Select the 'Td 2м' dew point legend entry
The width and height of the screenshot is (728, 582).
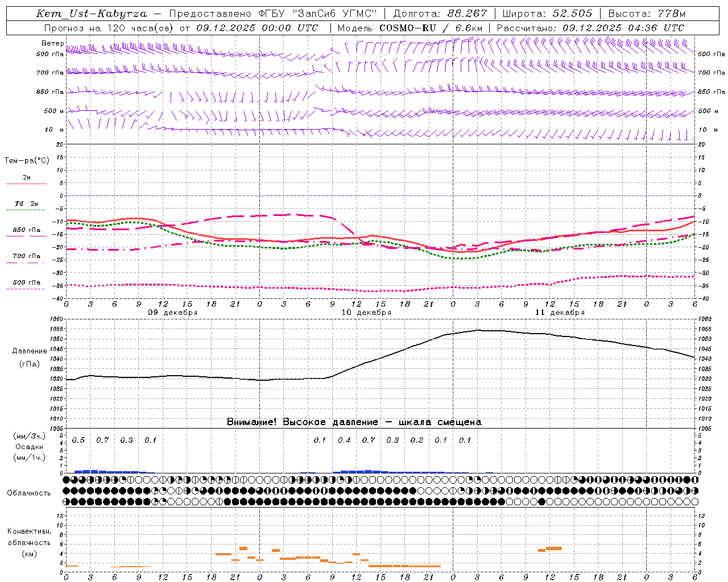coord(27,203)
